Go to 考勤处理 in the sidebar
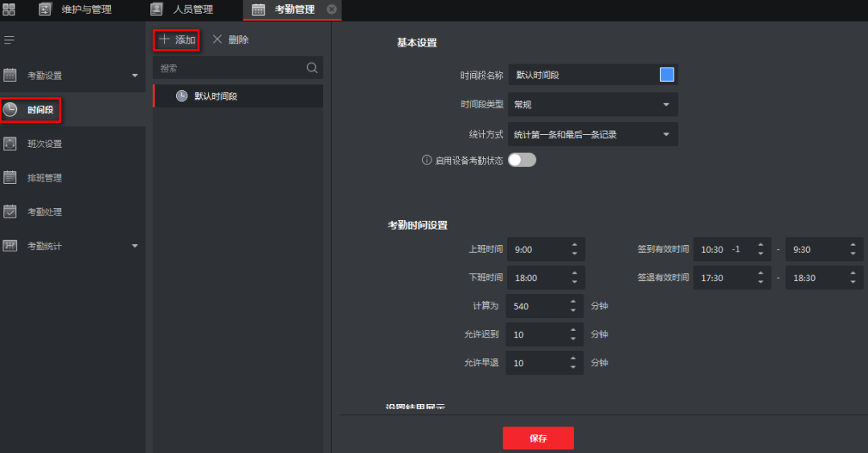The width and height of the screenshot is (868, 453). 44,212
